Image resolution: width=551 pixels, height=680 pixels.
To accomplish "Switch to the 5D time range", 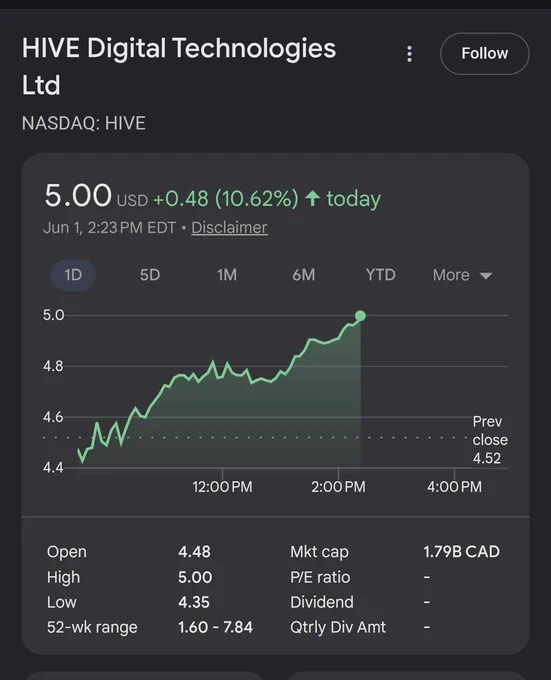I will (150, 275).
